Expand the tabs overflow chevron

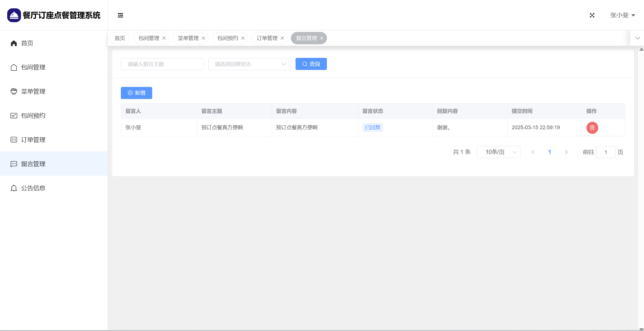637,38
